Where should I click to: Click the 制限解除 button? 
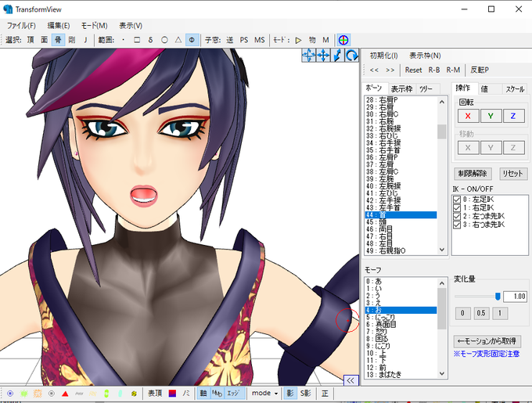473,174
